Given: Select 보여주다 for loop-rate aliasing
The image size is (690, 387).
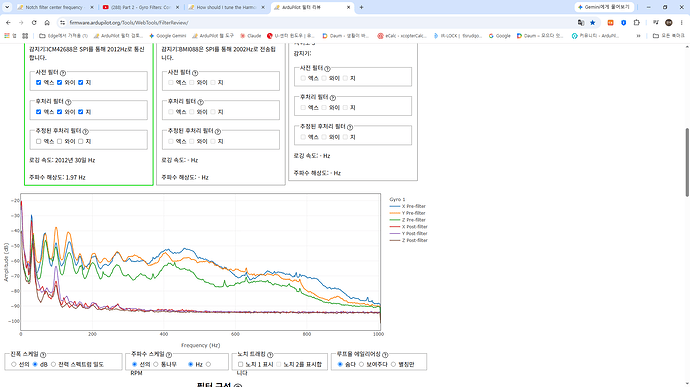Looking at the screenshot, I should 361,364.
